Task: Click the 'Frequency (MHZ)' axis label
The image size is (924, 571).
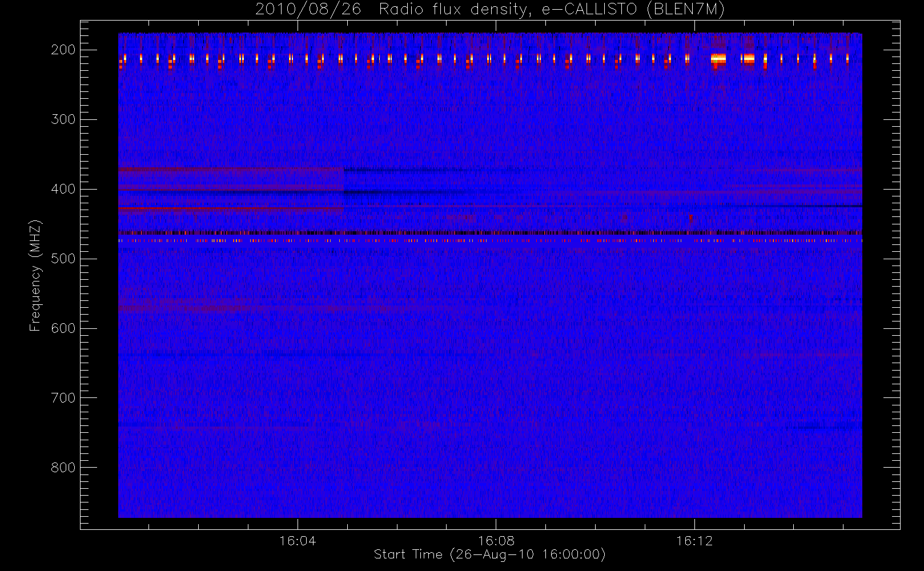Action: tap(35, 275)
